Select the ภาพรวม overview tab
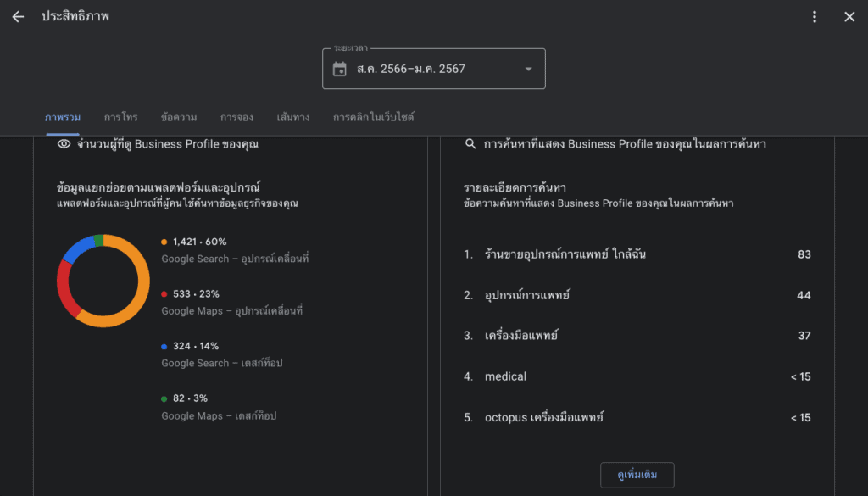868x496 pixels. 63,118
